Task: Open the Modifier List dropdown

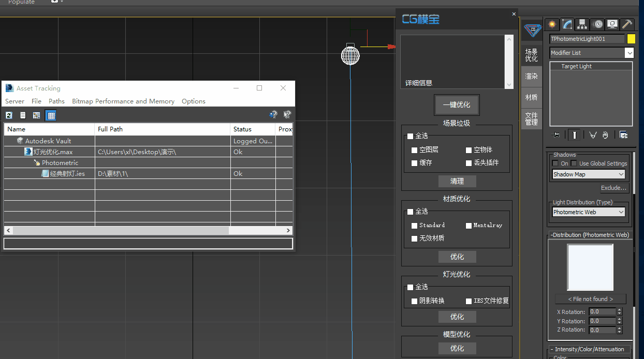Action: 628,52
